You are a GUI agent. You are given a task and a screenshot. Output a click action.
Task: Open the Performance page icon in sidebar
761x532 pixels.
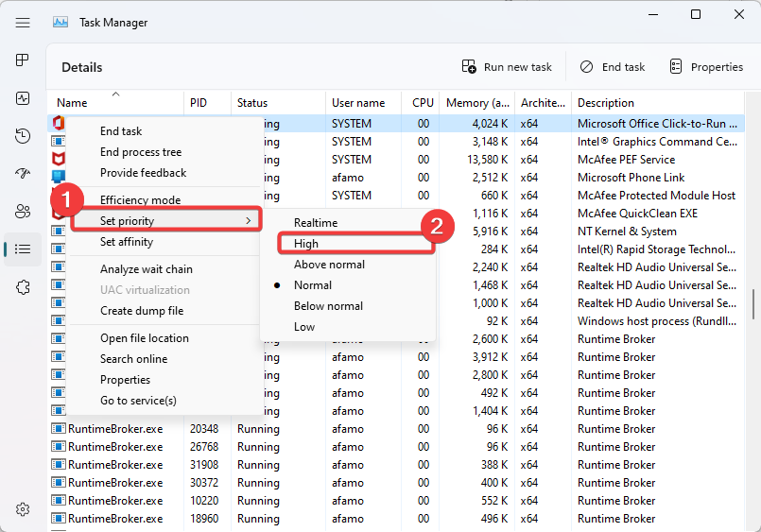23,98
